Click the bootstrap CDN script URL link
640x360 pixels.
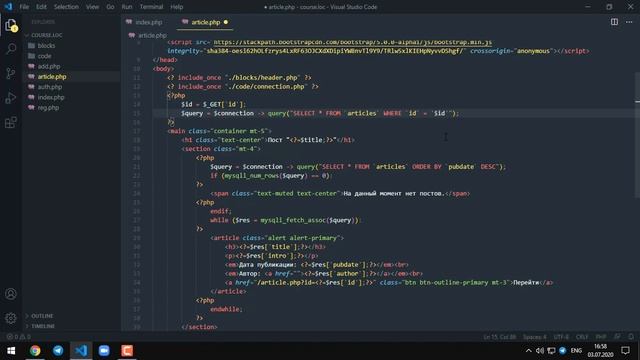353,42
